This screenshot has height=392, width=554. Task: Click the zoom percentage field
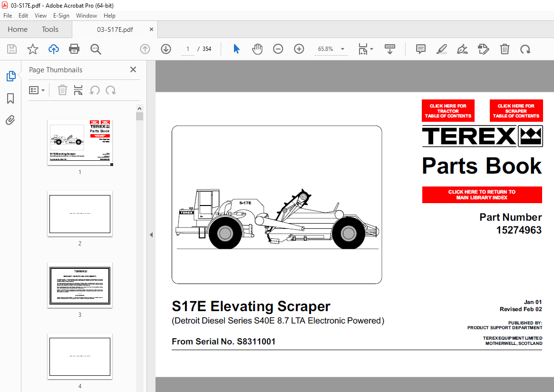[326, 49]
